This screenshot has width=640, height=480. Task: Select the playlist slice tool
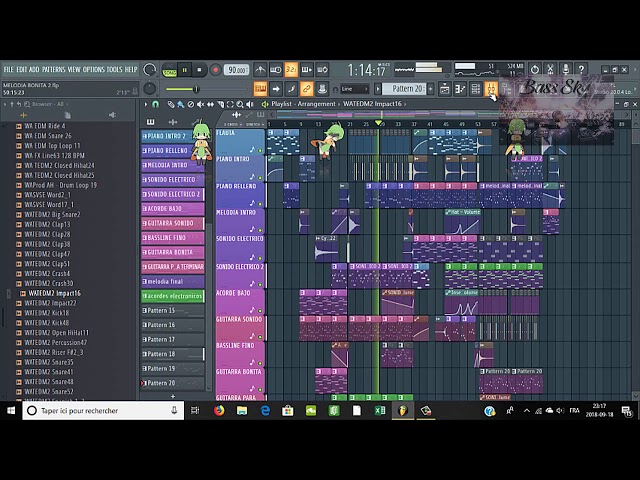220,104
